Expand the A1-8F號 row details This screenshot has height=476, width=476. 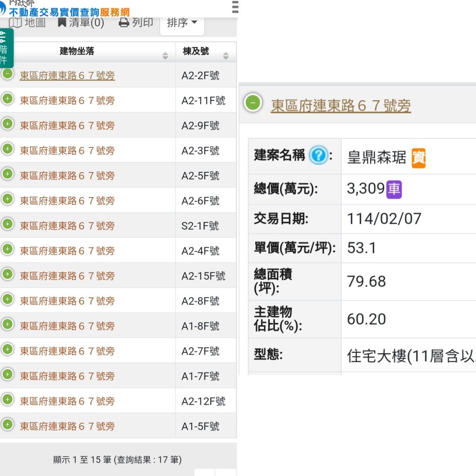coord(7,324)
